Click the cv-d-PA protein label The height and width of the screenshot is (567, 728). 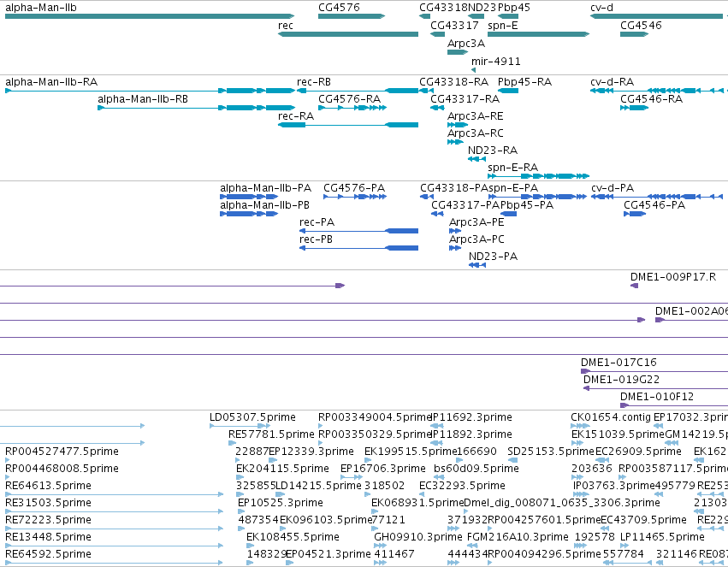[x=613, y=188]
